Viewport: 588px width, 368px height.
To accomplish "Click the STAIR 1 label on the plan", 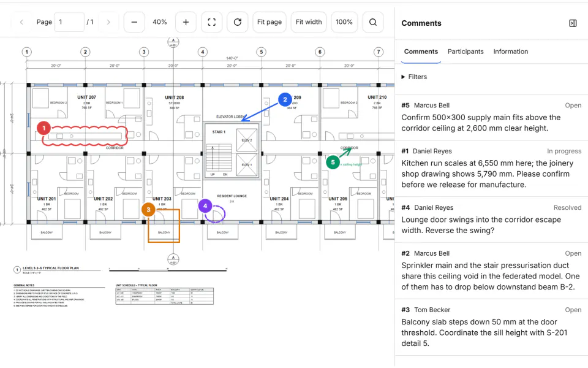I will tap(219, 132).
